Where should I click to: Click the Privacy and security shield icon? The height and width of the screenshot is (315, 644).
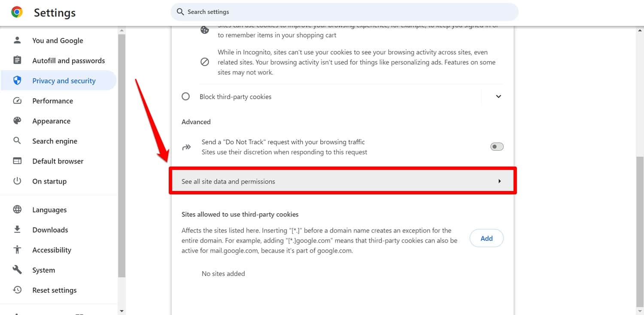point(17,81)
